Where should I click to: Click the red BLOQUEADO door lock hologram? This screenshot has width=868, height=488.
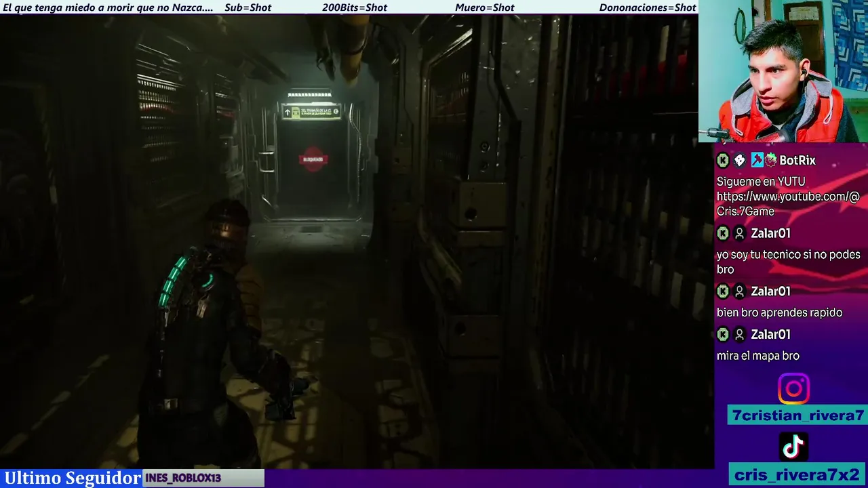313,159
